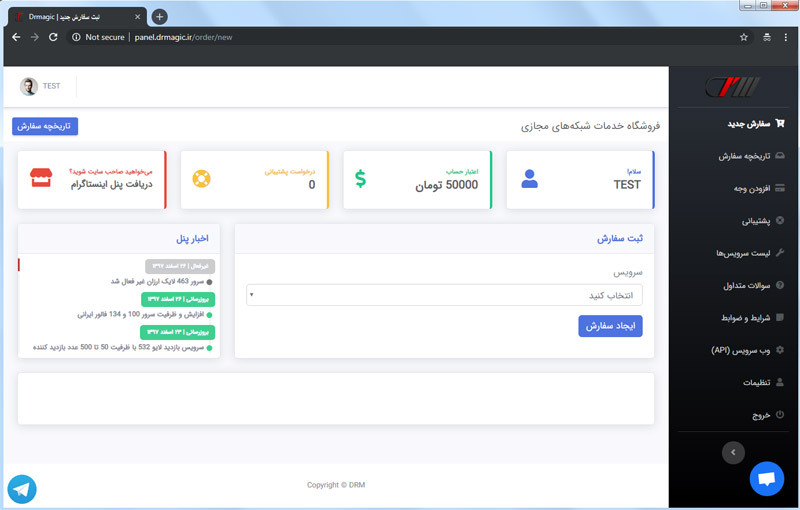Click the logout sidebar link

click(761, 415)
